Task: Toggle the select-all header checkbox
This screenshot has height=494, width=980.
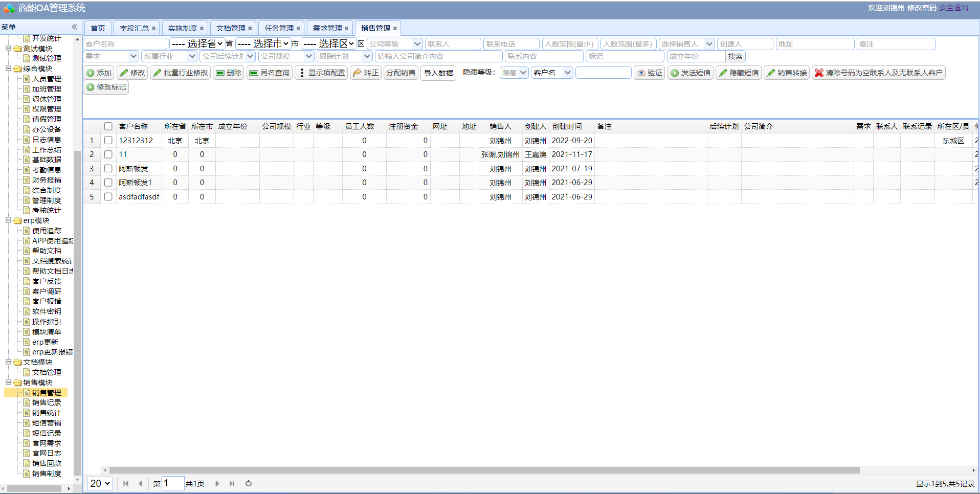Action: (x=108, y=126)
